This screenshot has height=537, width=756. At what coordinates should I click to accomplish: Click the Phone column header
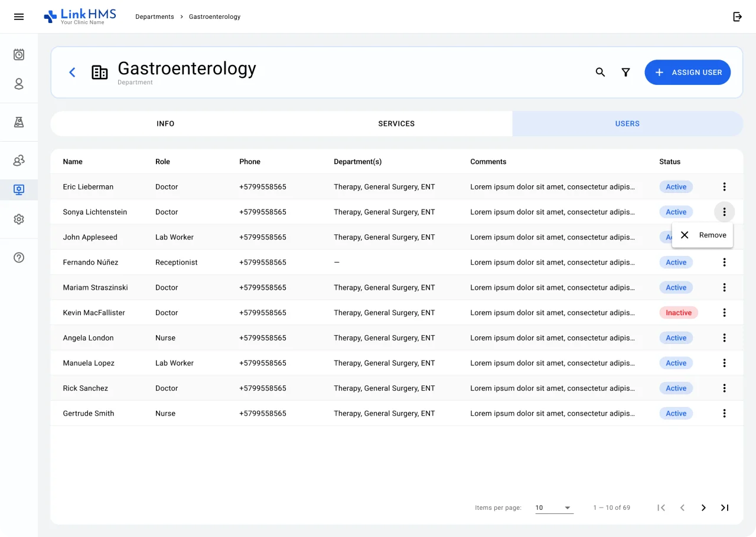pyautogui.click(x=250, y=162)
